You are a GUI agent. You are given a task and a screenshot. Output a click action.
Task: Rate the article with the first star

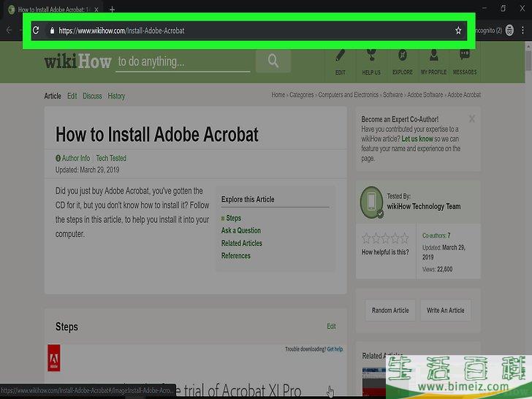pos(366,238)
